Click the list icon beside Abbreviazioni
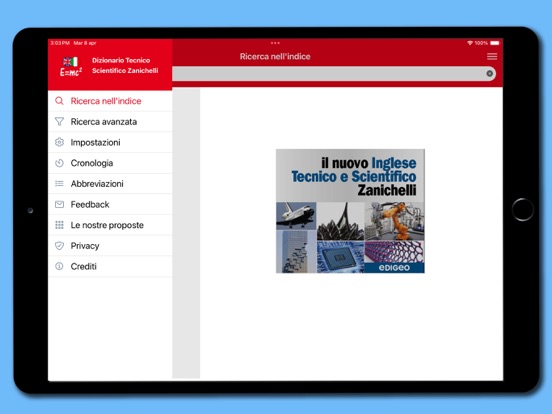Image resolution: width=552 pixels, height=414 pixels. pos(59,184)
